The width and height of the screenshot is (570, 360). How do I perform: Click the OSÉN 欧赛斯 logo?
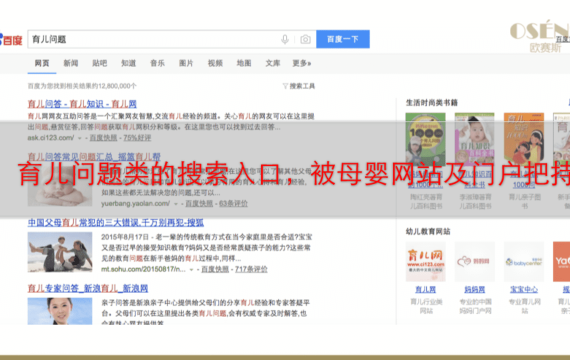(x=539, y=37)
